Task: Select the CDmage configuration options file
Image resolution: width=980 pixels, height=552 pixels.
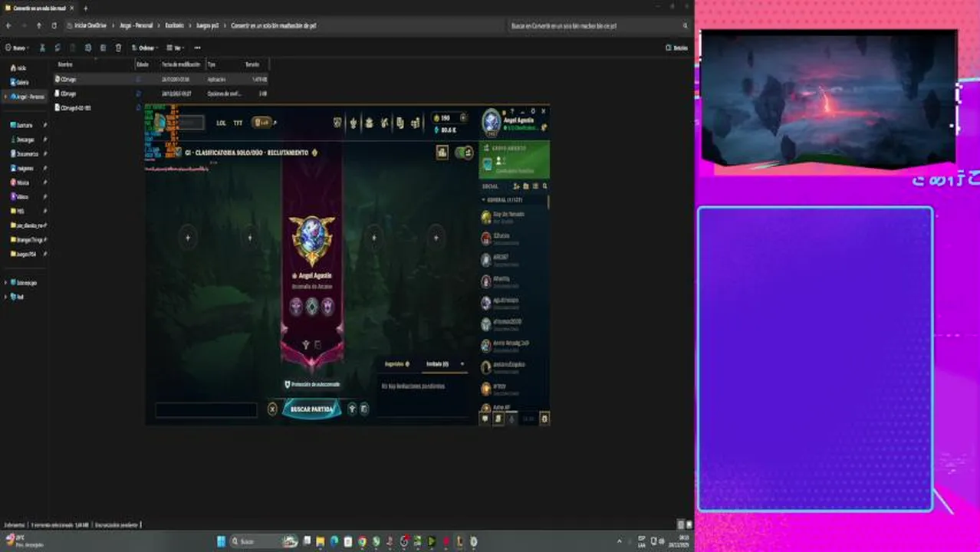Action: pyautogui.click(x=160, y=94)
